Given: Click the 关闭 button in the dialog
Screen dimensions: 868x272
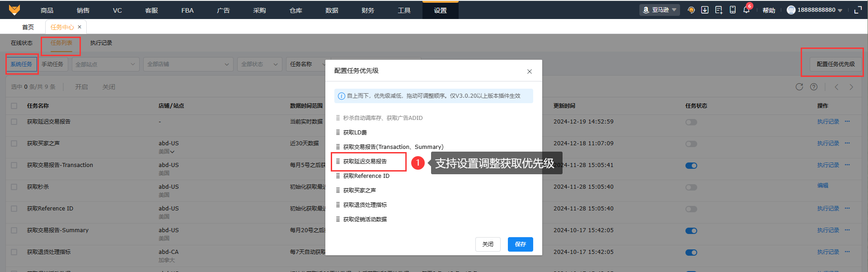Looking at the screenshot, I should coord(488,244).
